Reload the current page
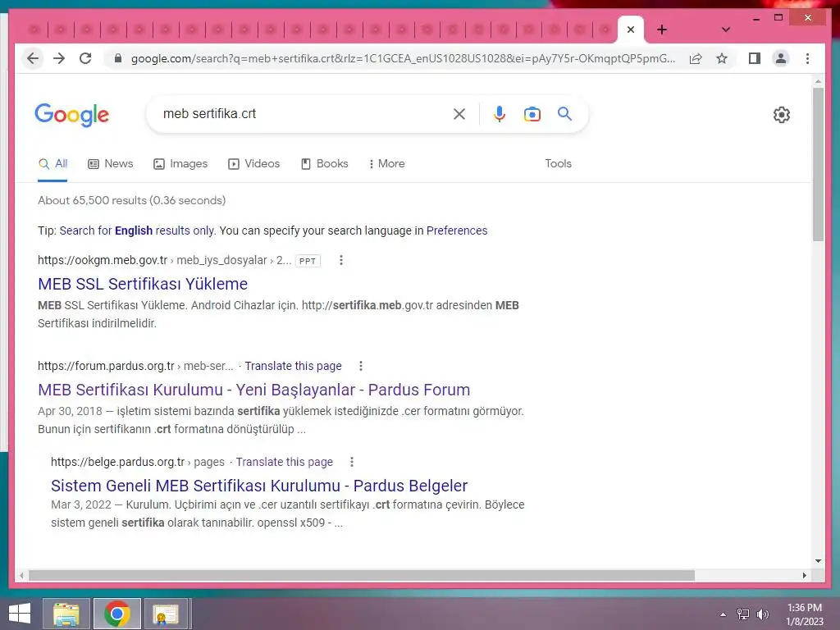 [85, 58]
